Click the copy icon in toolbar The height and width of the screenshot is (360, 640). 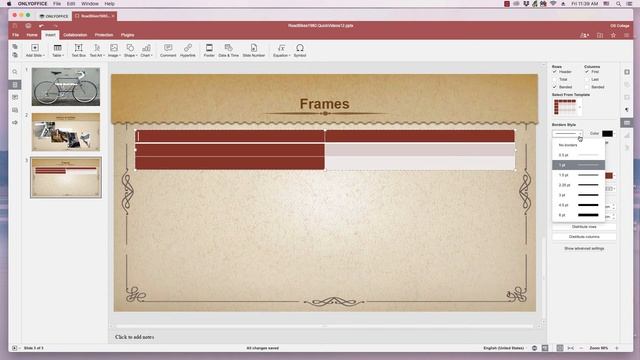tap(15, 47)
